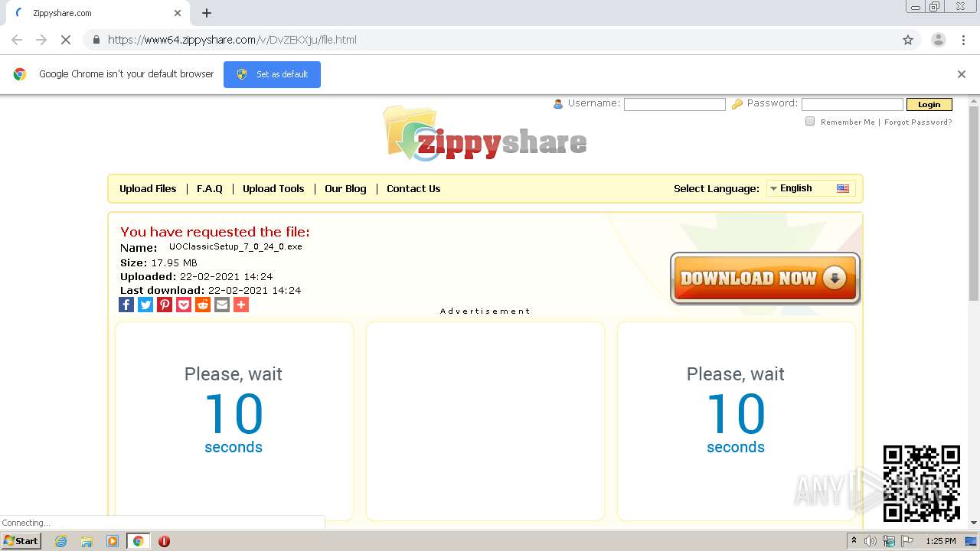Screen dimensions: 980x551
Task: Share file via email icon
Action: coord(222,305)
